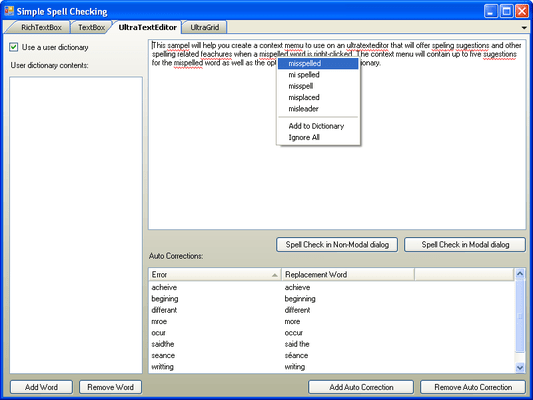Pick the 'misspell' suggestion
533x400 pixels.
(x=318, y=86)
